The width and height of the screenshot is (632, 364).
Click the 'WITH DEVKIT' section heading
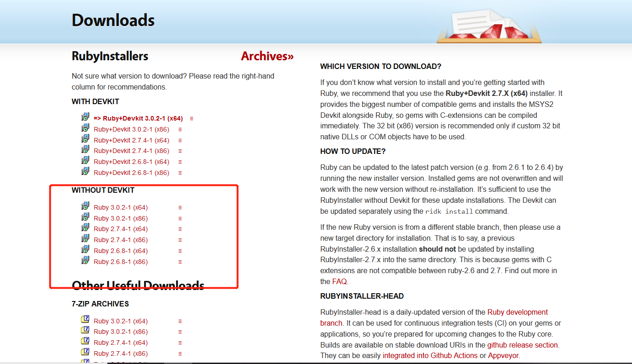[95, 101]
